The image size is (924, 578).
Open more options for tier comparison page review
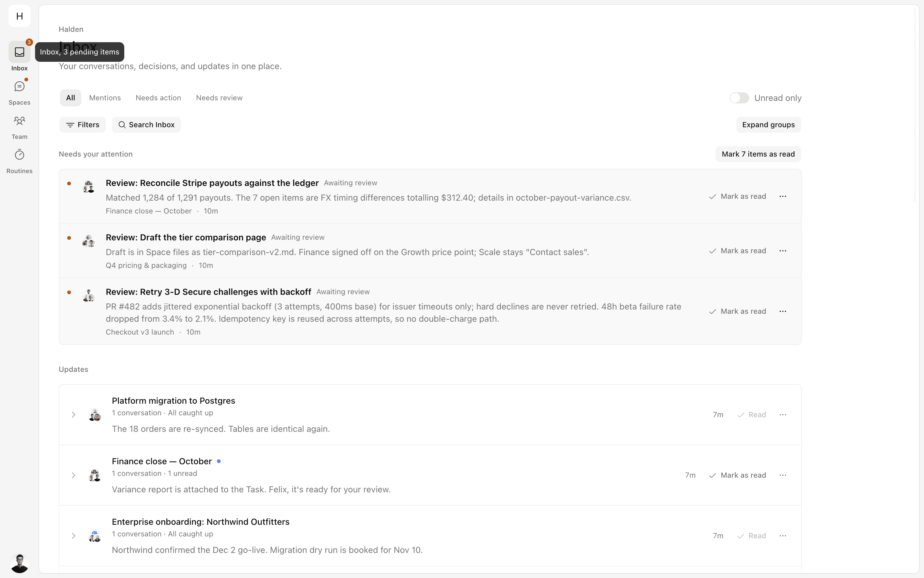click(x=783, y=251)
